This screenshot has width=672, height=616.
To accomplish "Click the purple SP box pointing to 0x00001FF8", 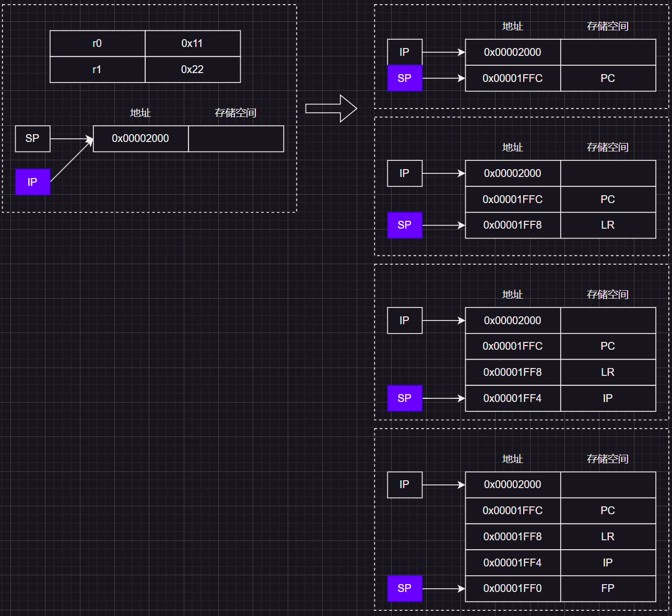I will (405, 225).
